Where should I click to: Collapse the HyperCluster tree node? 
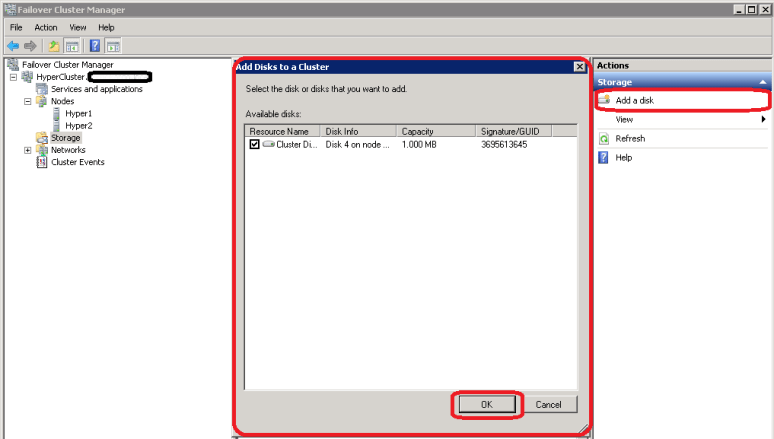click(13, 77)
